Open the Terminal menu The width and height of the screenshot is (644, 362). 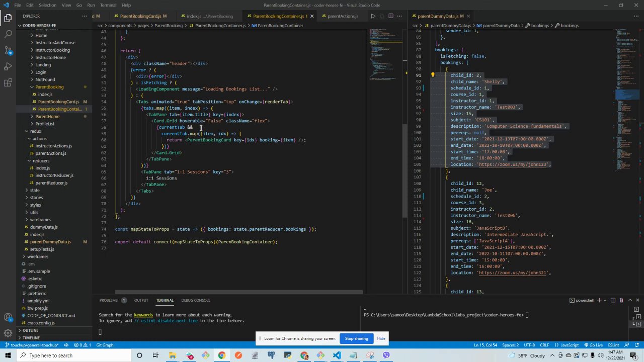point(108,5)
